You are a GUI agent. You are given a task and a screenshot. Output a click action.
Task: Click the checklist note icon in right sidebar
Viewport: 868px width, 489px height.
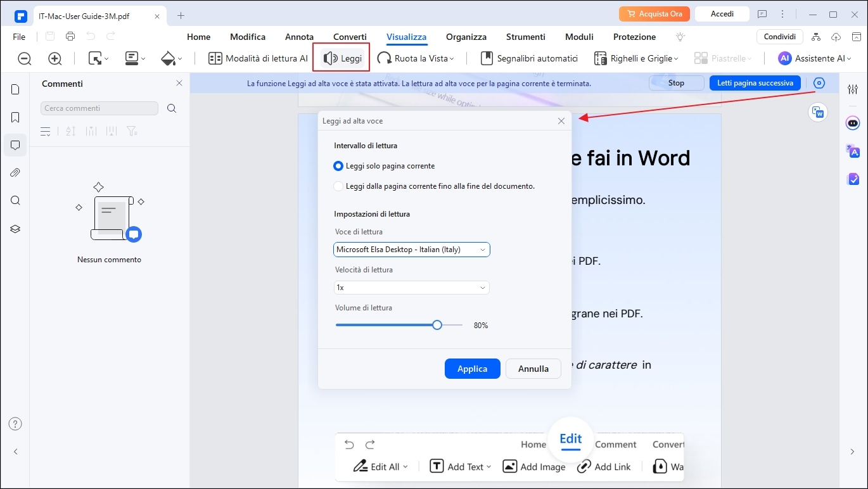853,179
